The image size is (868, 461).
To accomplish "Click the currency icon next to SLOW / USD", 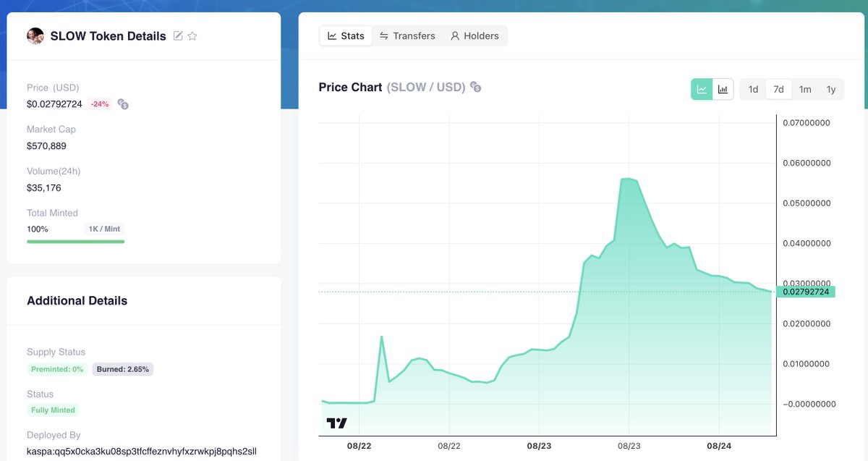I will coord(475,87).
